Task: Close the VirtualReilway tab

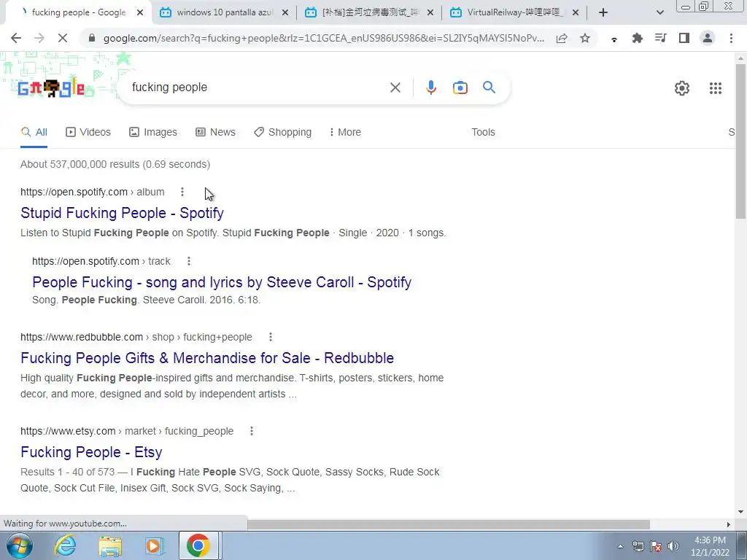Action: [x=576, y=12]
